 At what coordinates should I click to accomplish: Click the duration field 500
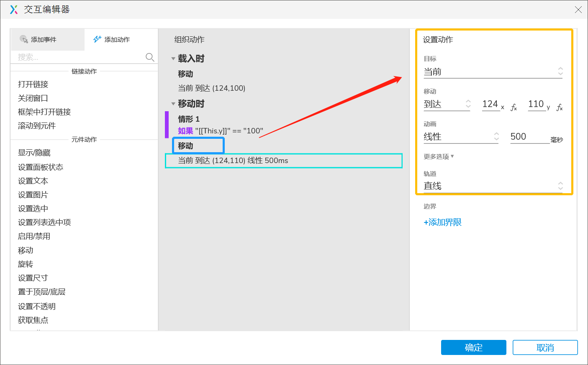coord(529,137)
